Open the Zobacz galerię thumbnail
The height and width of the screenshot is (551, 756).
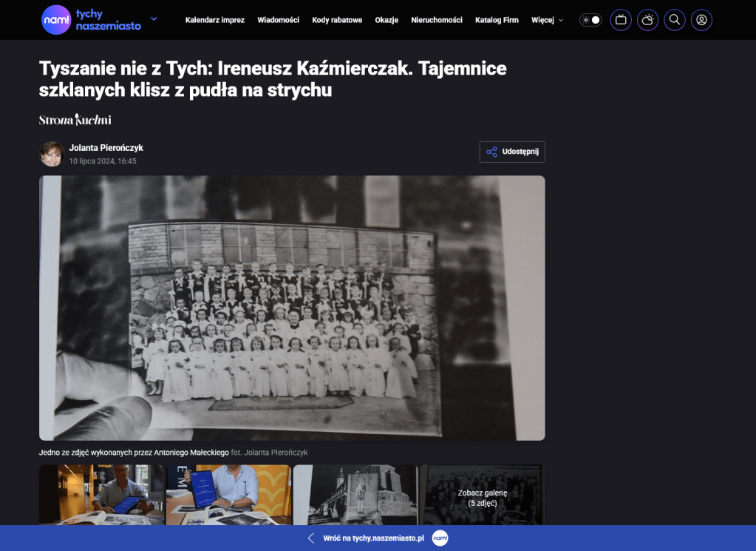[x=482, y=496]
